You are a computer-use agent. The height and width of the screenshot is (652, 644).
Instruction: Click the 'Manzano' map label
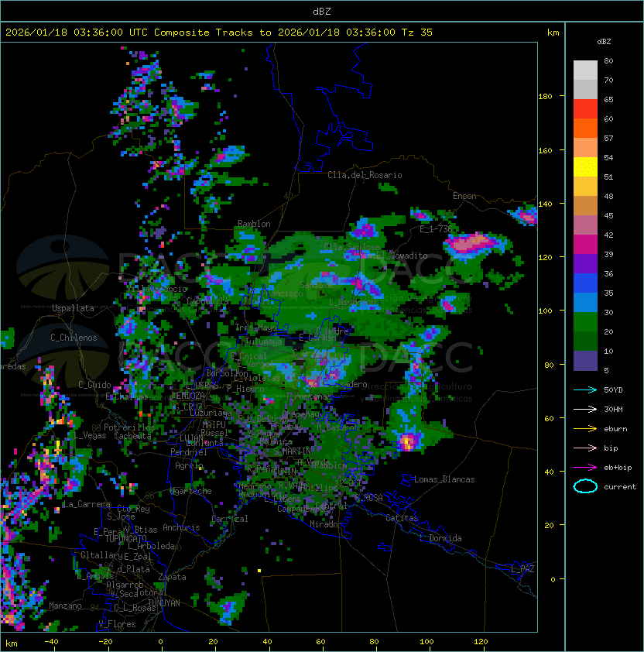coord(65,606)
